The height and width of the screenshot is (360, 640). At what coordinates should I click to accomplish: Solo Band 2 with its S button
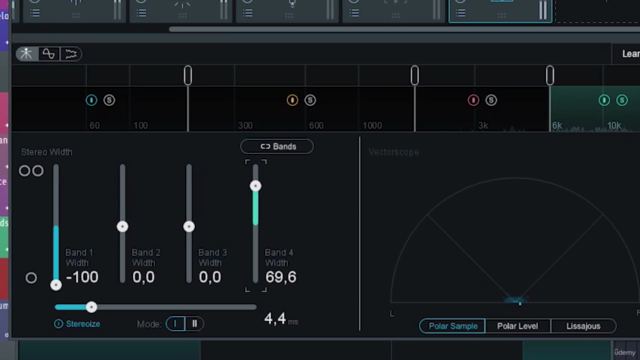[310, 100]
